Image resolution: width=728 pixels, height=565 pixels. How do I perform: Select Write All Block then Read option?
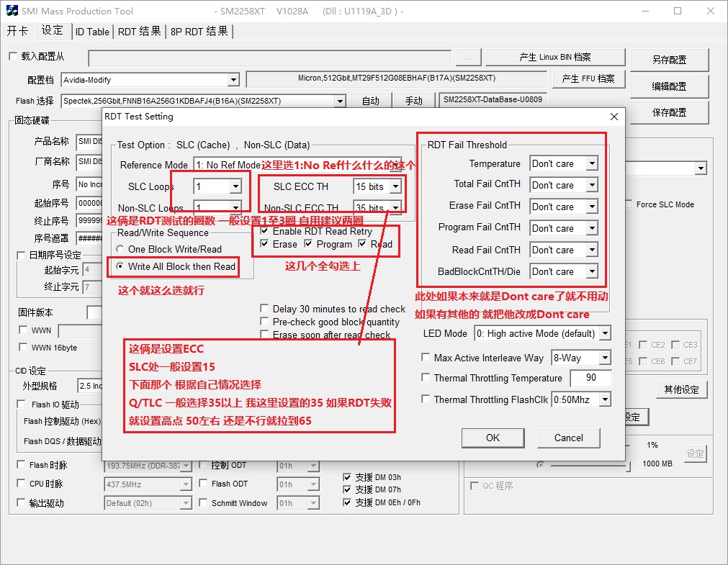119,266
